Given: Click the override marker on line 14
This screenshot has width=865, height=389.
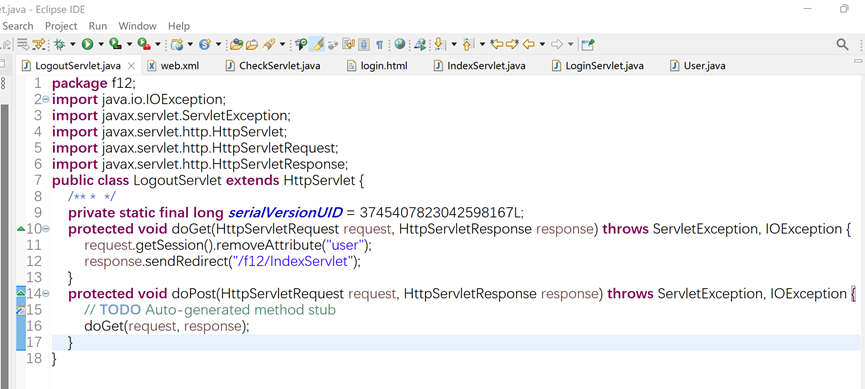Looking at the screenshot, I should coord(20,293).
